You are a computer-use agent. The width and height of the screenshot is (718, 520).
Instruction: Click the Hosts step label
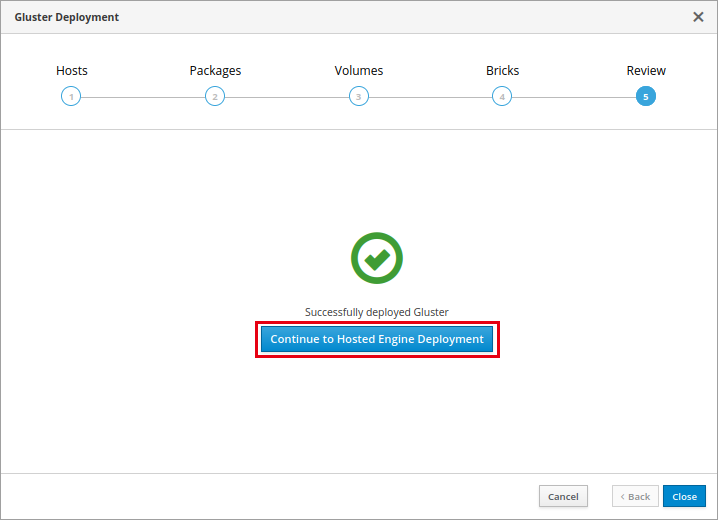click(71, 70)
